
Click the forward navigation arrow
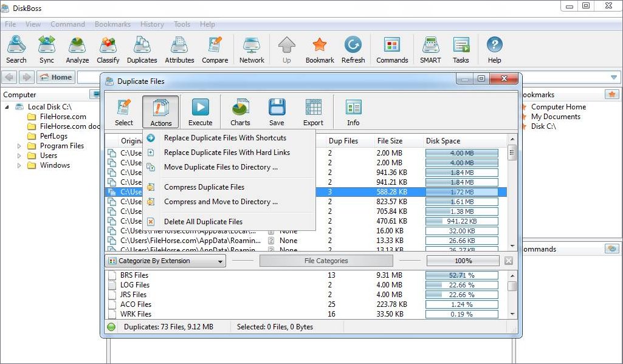(27, 77)
